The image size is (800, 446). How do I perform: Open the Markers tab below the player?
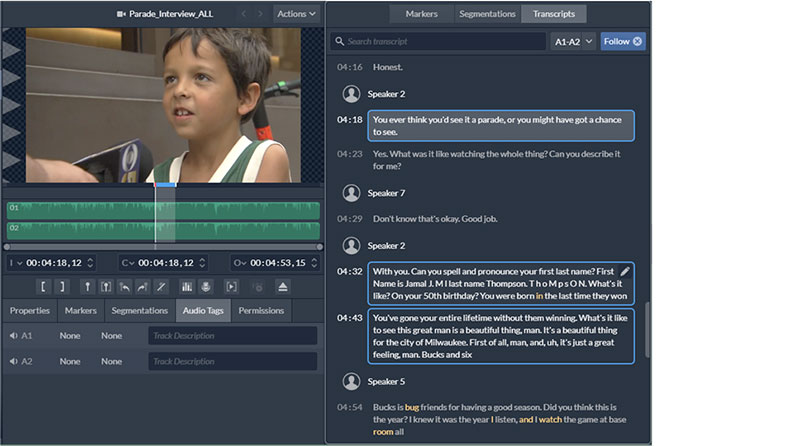click(x=81, y=310)
